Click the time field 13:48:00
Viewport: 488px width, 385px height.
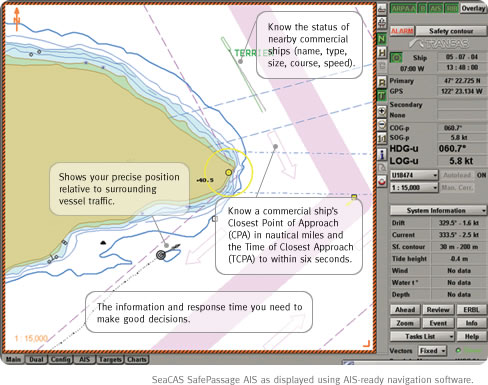coord(462,67)
